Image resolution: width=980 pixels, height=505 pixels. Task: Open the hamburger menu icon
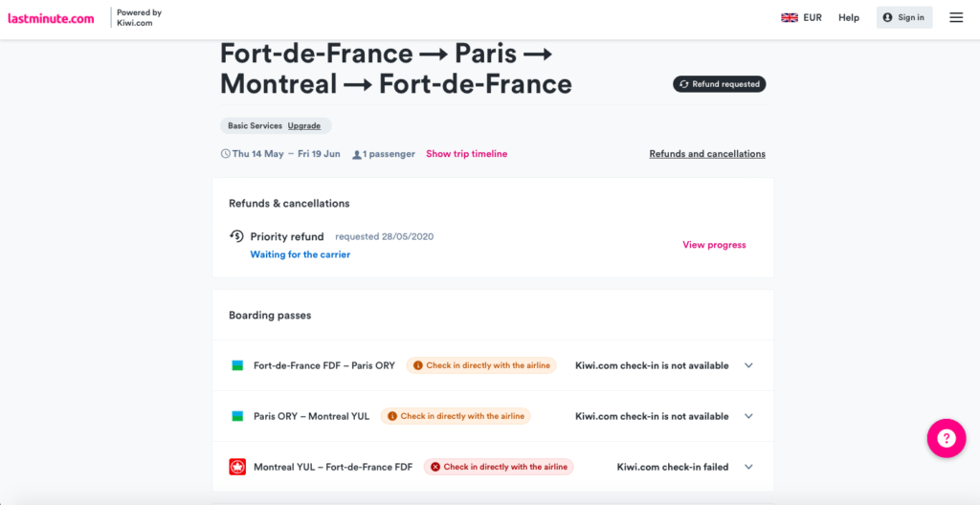click(956, 17)
